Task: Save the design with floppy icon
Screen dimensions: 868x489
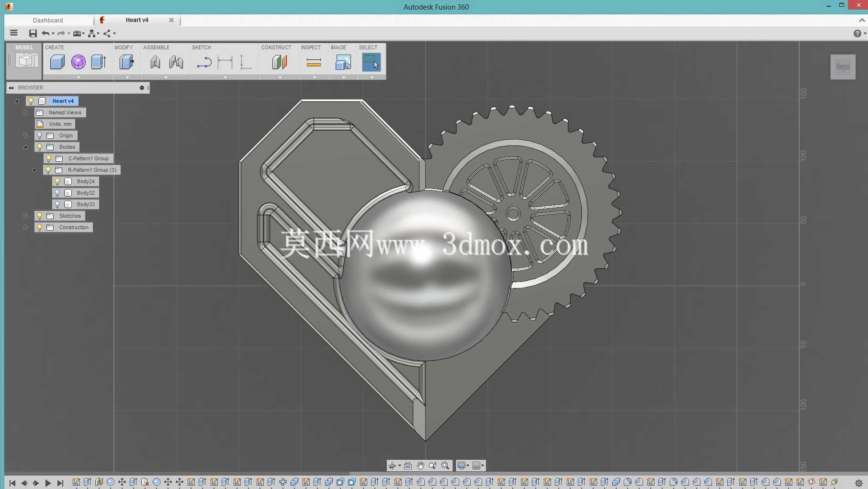Action: click(33, 33)
